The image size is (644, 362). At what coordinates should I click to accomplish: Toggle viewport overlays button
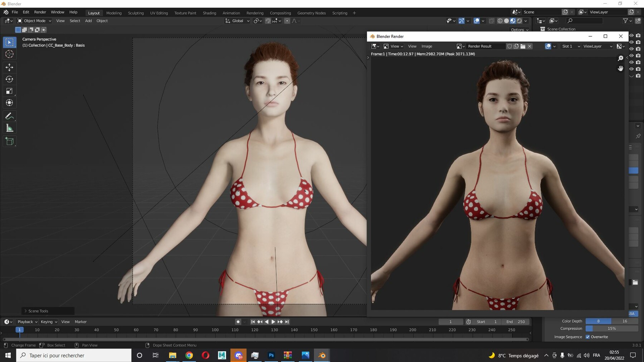click(477, 21)
